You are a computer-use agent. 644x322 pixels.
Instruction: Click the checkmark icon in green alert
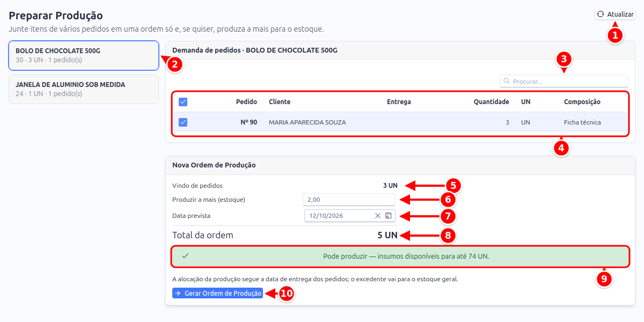tap(185, 256)
